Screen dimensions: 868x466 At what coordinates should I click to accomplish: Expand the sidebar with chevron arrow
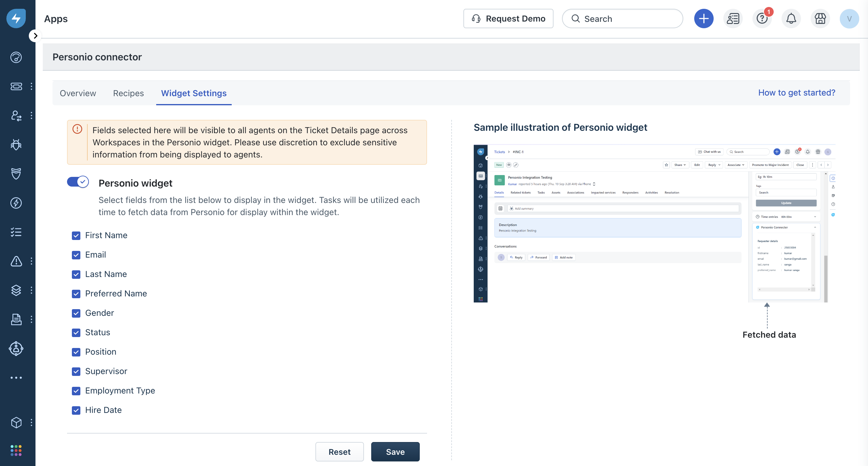tap(35, 36)
